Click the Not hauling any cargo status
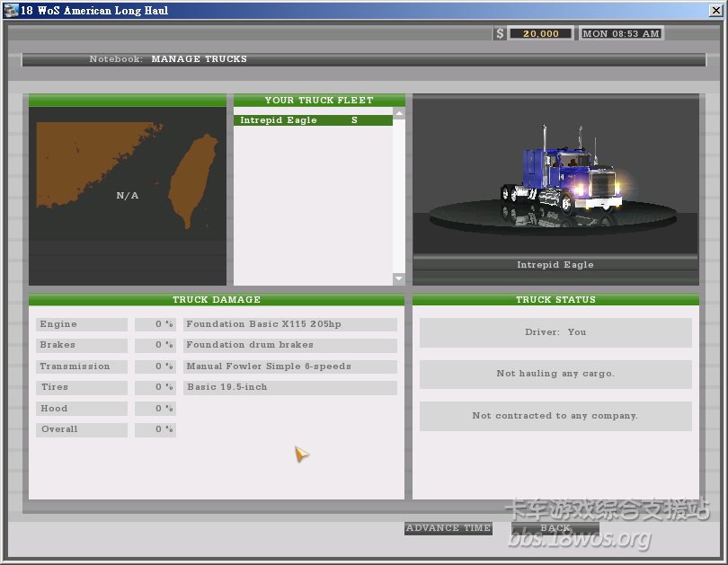 [555, 374]
